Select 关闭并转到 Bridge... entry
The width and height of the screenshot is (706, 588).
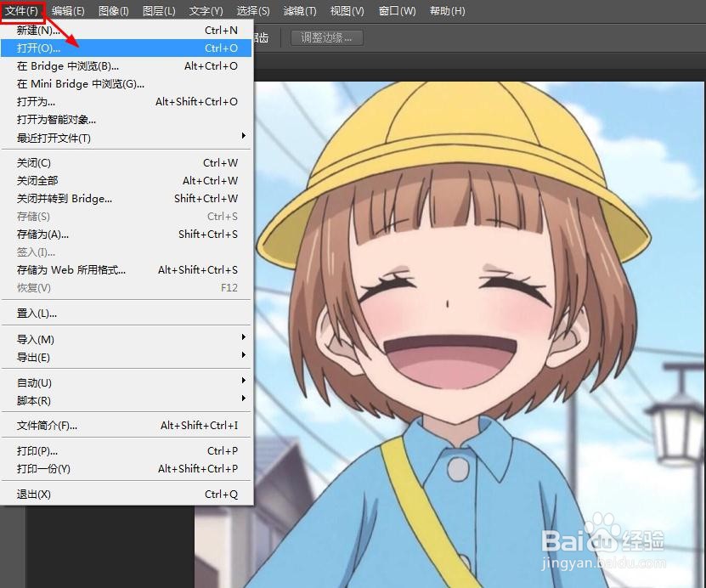click(x=126, y=199)
